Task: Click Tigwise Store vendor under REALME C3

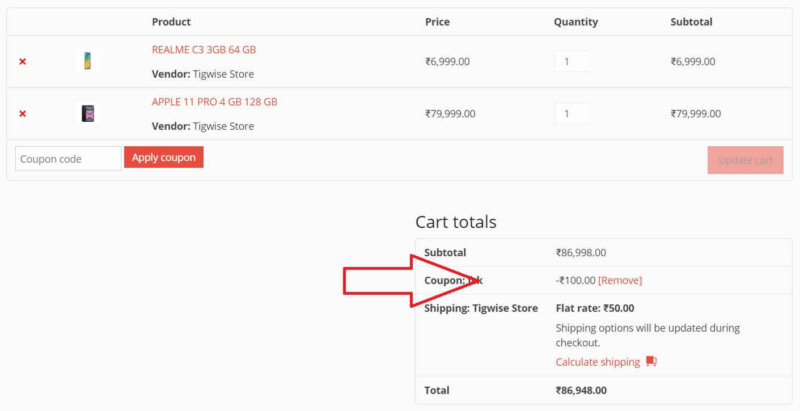Action: pyautogui.click(x=223, y=74)
